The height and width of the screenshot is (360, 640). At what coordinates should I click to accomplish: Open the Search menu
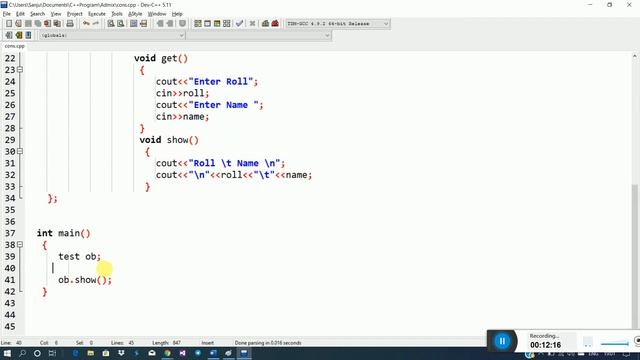(37, 14)
